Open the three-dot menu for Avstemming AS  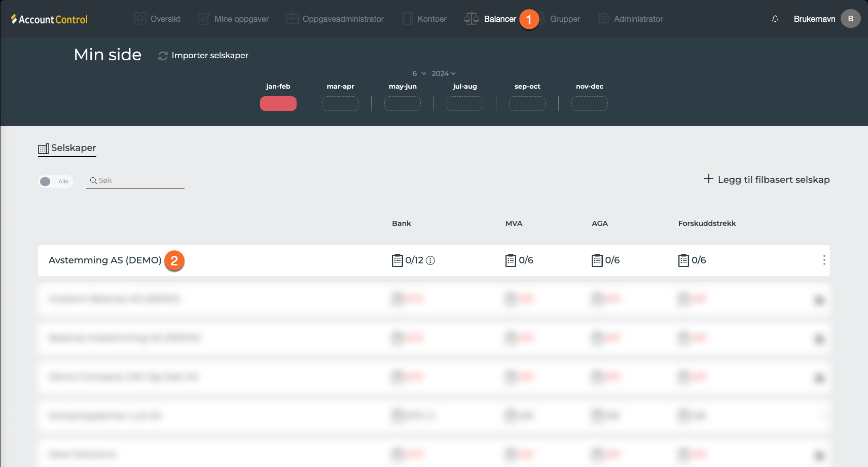coord(824,260)
